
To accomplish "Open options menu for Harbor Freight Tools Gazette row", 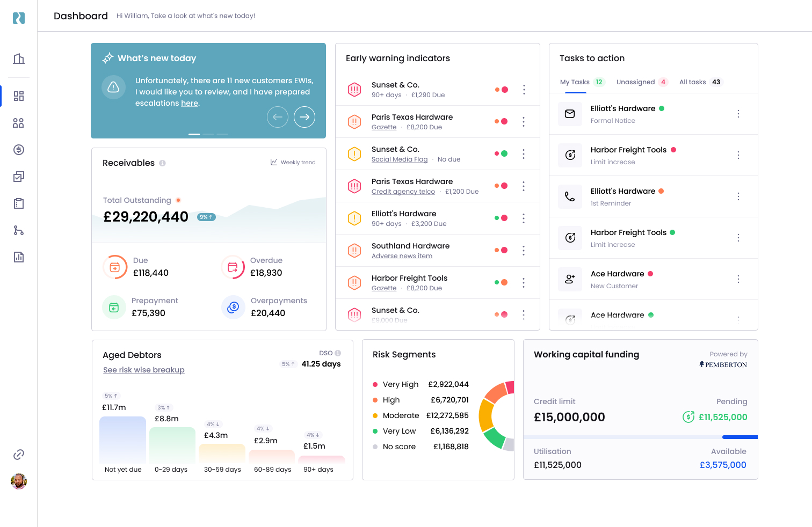I will tap(524, 283).
